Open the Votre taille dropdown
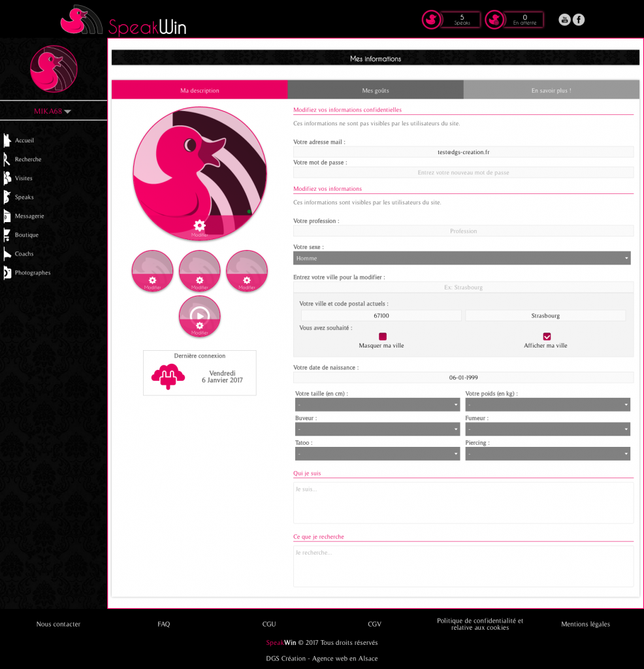Screen dimensions: 644x669 pos(378,405)
